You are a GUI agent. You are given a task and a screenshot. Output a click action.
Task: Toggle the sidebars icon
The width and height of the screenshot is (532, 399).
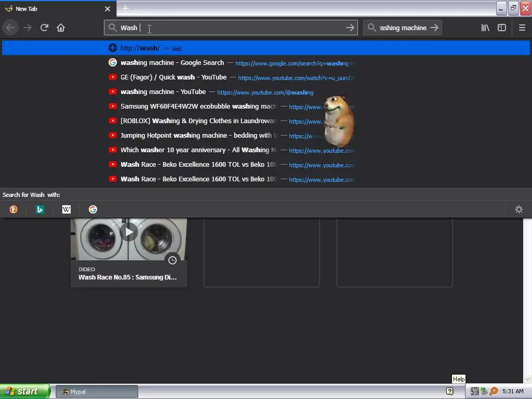[502, 28]
